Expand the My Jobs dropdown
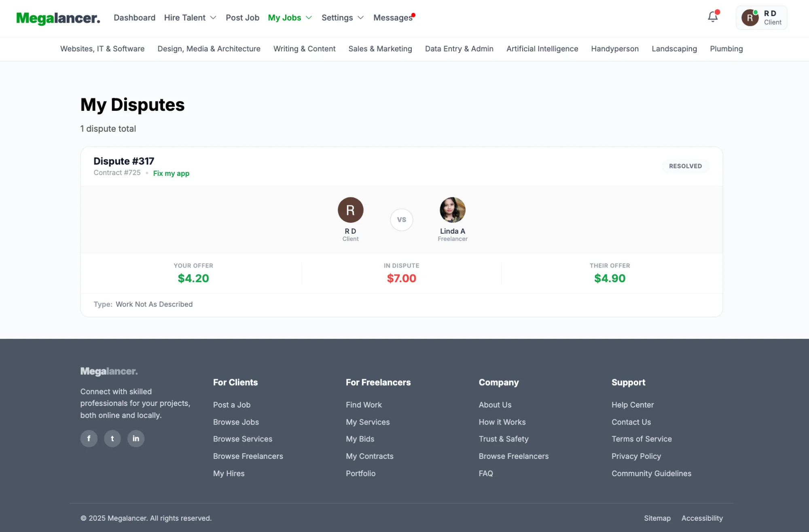 click(290, 18)
